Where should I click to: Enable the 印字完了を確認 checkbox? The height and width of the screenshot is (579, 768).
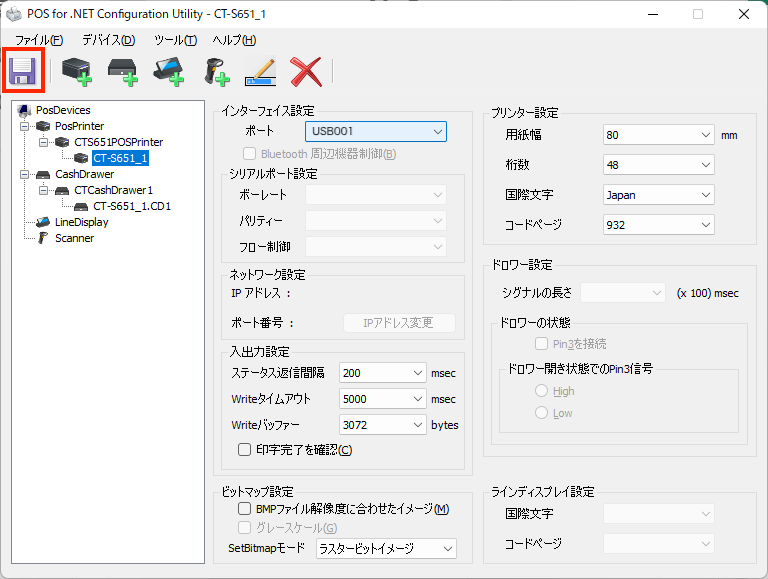click(x=244, y=450)
